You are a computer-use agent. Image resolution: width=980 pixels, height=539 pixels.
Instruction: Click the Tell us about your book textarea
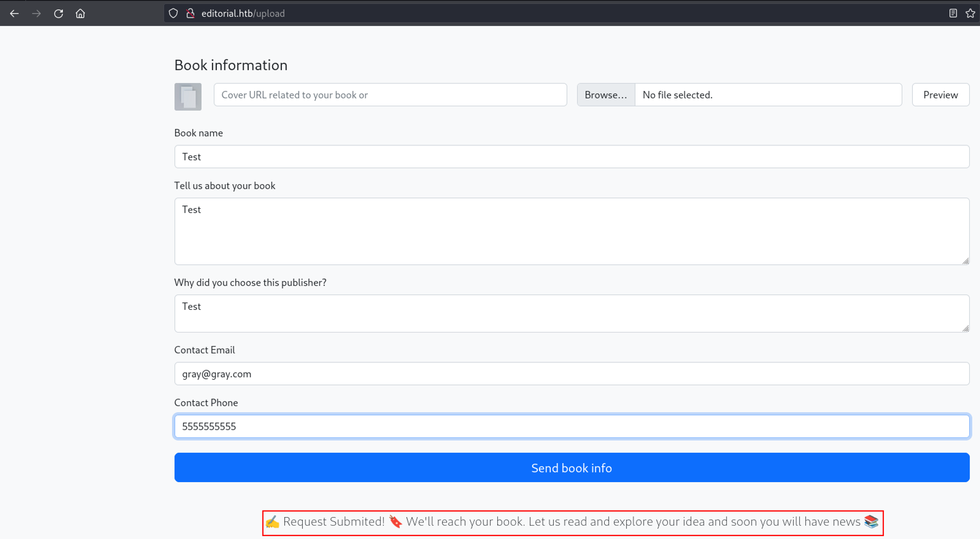click(x=571, y=231)
